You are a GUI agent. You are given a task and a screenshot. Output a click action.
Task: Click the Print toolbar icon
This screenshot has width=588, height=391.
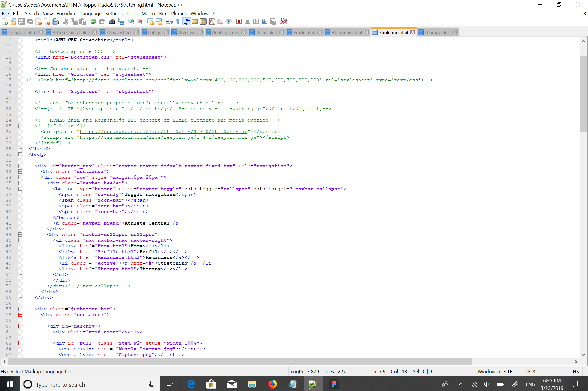point(55,22)
